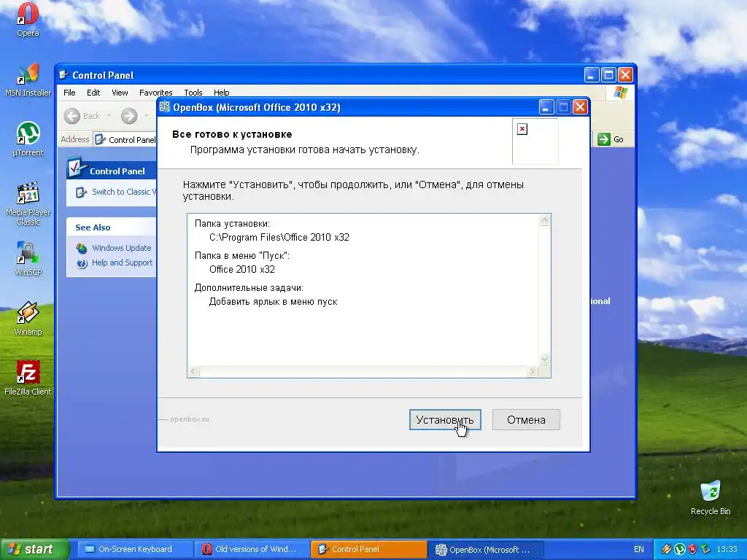This screenshot has height=560, width=747.
Task: Click the Windows flag logo in Control Panel
Action: pyautogui.click(x=620, y=92)
